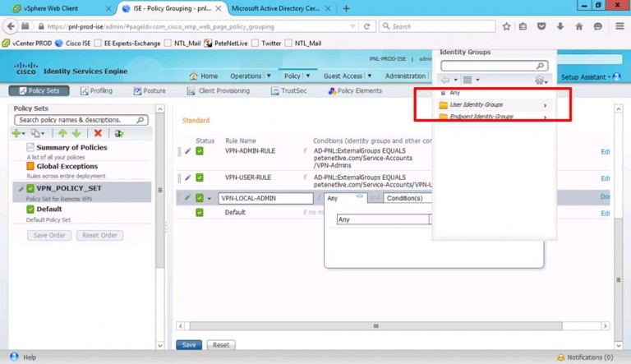Image resolution: width=631 pixels, height=364 pixels.
Task: Click the Save Order button
Action: 49,235
